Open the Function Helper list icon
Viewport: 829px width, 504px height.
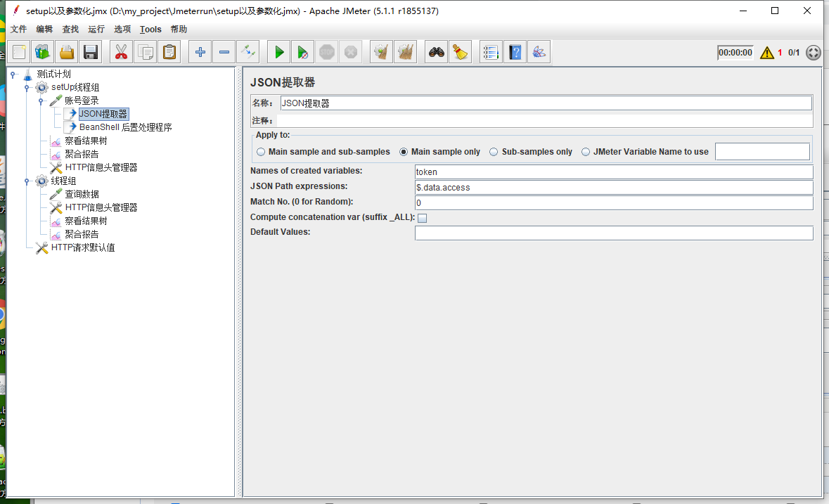click(x=491, y=52)
